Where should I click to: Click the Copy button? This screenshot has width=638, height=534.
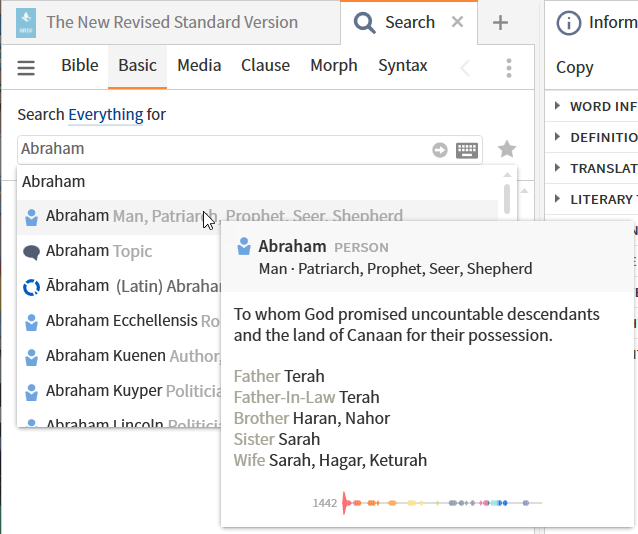click(575, 68)
